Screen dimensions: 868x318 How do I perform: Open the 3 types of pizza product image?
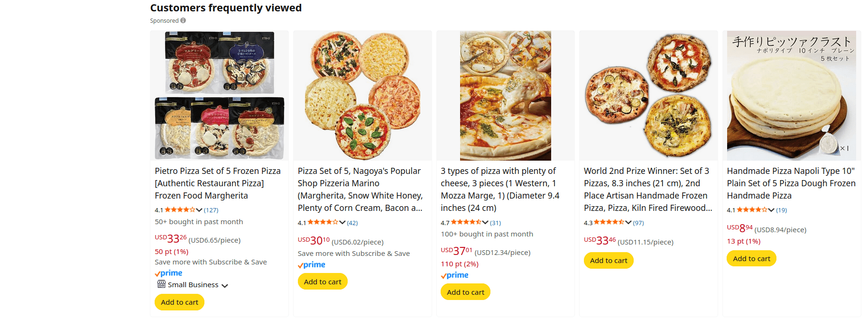pyautogui.click(x=505, y=96)
